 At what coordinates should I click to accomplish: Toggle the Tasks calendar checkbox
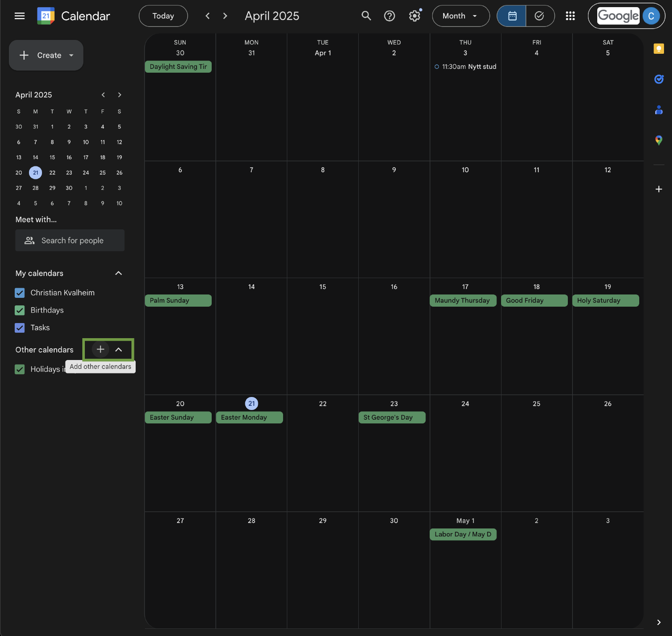20,328
